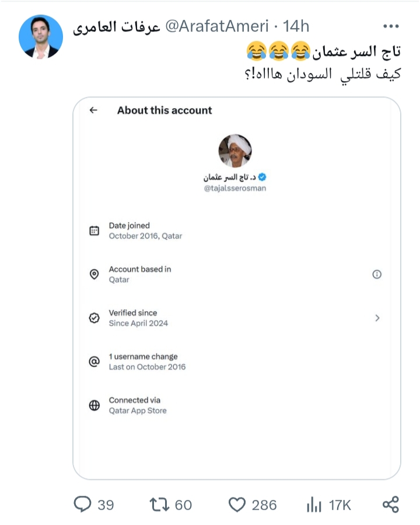Expand the Verified since chevron arrow
This screenshot has height=525, width=420.
click(377, 318)
